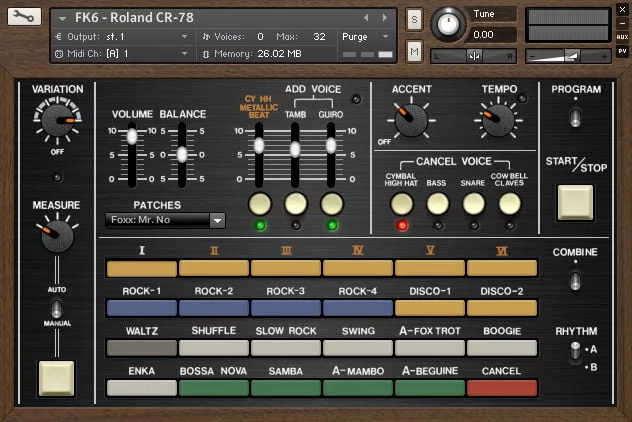Click the Start/Stop button

tap(576, 202)
